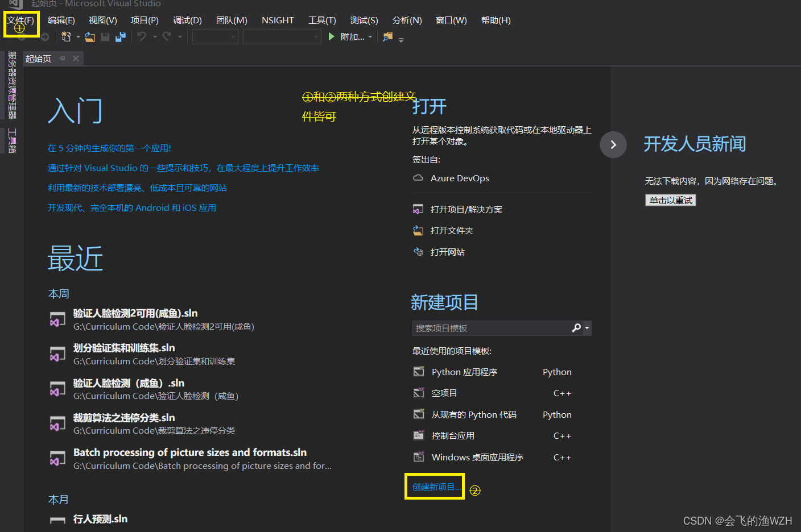Expand the Undo history dropdown arrow
Screen dimensions: 801x532
155,37
